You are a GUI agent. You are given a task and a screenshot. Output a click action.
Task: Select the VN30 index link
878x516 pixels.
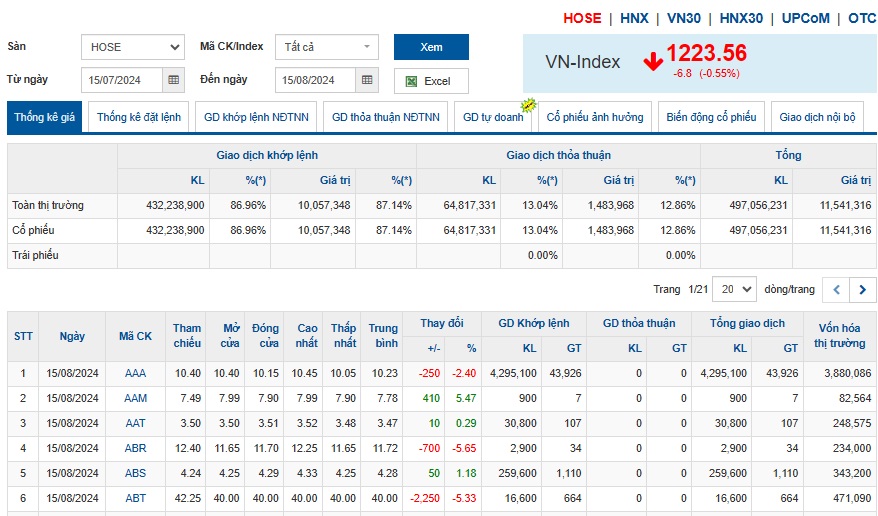[684, 18]
